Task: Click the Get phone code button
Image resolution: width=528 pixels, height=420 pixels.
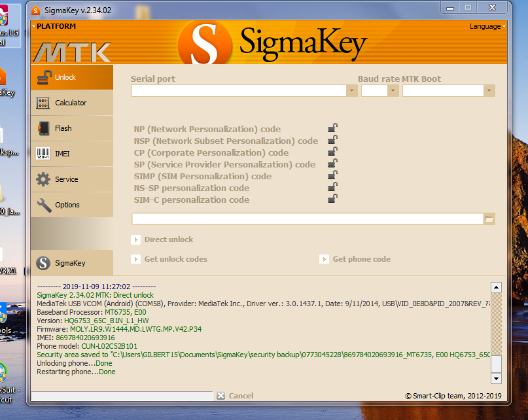Action: point(355,259)
